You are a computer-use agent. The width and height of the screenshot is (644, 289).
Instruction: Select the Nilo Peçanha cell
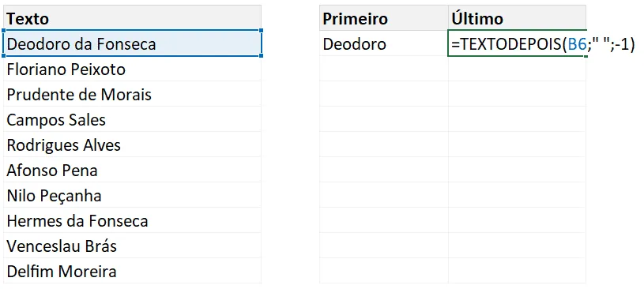click(x=132, y=195)
